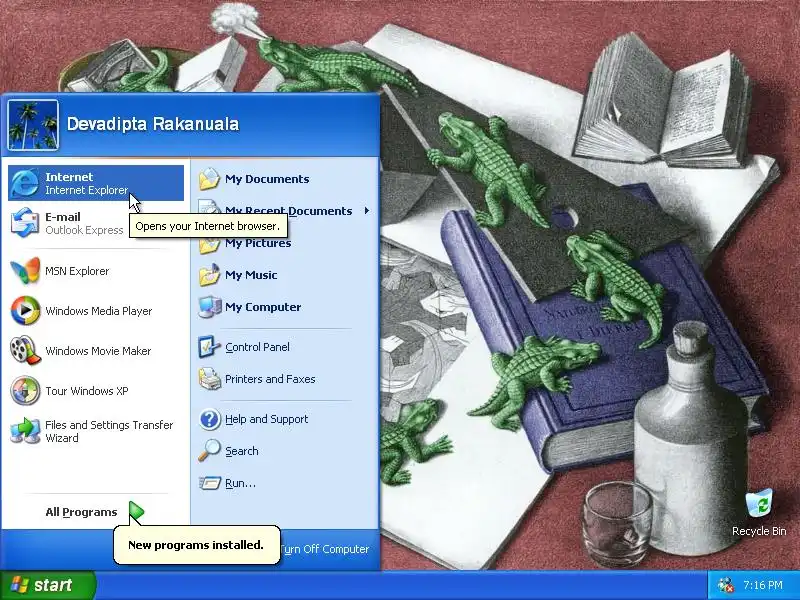The width and height of the screenshot is (800, 600).
Task: Click the user account palm tree picture
Action: 33,125
